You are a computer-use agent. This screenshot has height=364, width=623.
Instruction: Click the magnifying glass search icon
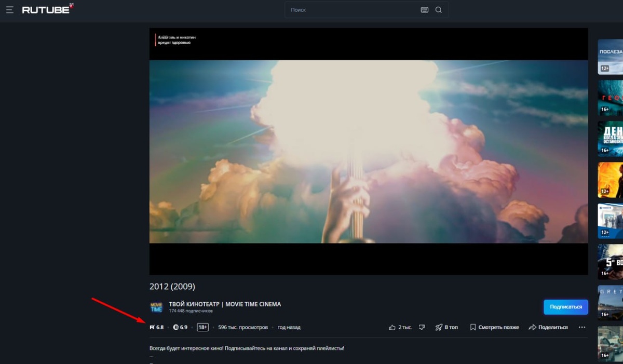pos(439,9)
